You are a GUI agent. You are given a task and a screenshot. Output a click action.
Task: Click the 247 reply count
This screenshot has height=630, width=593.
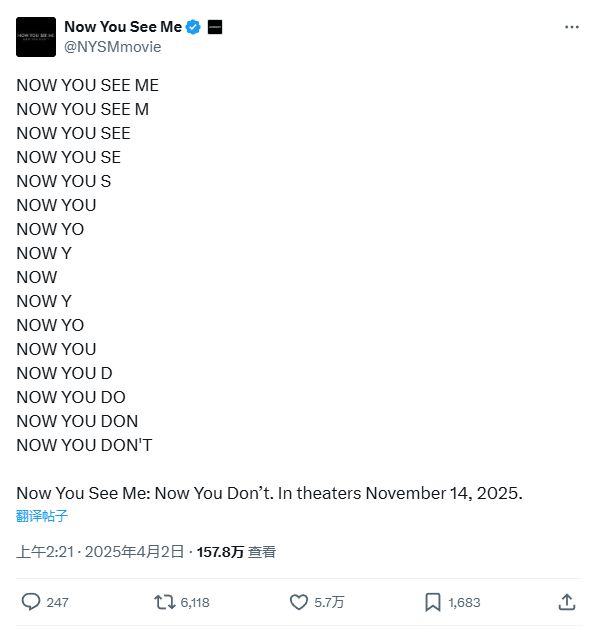pos(57,602)
